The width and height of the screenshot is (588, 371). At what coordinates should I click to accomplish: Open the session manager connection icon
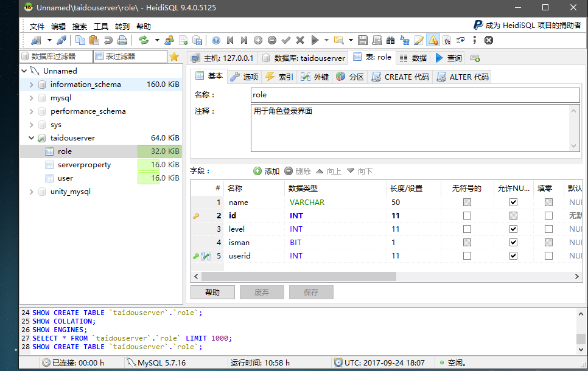(x=36, y=40)
